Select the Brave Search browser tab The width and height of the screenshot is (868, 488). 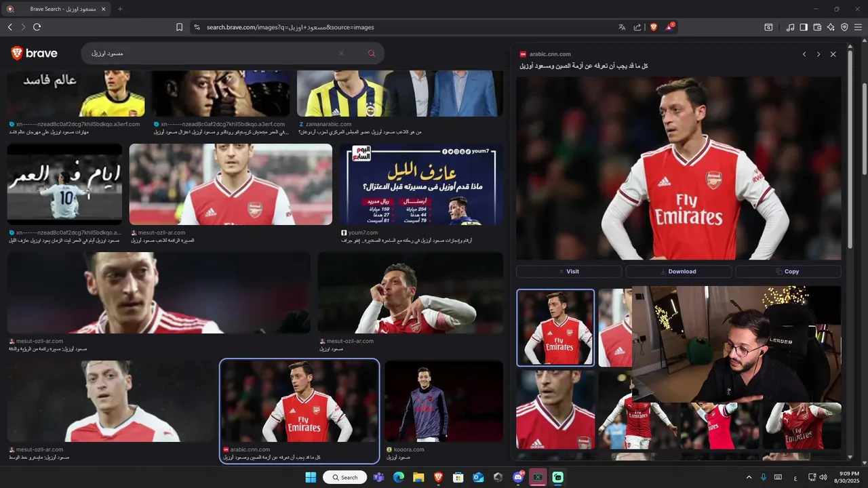pos(57,9)
